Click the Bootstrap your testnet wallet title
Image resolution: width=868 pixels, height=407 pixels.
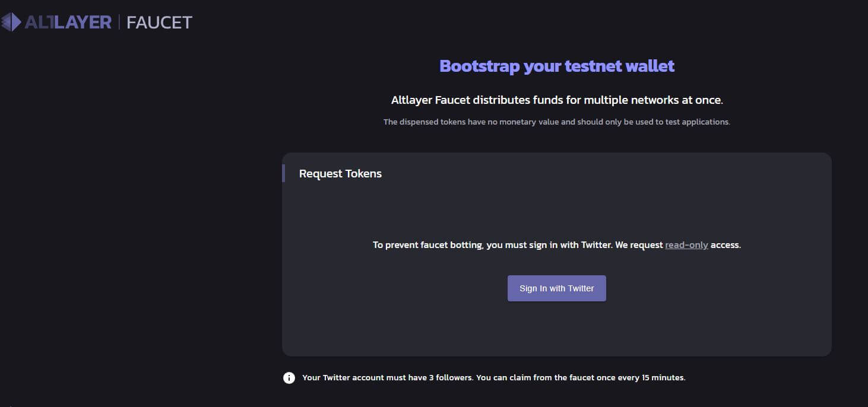[x=557, y=66]
